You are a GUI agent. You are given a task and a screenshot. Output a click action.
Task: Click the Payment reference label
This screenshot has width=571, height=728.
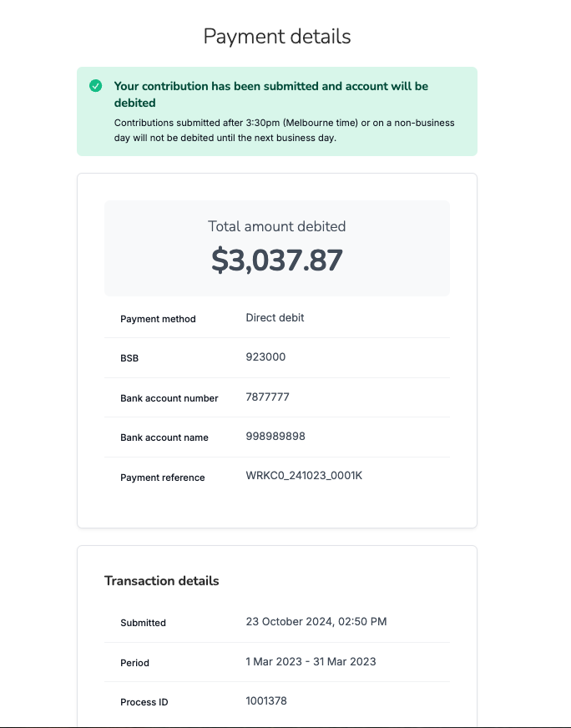(163, 478)
